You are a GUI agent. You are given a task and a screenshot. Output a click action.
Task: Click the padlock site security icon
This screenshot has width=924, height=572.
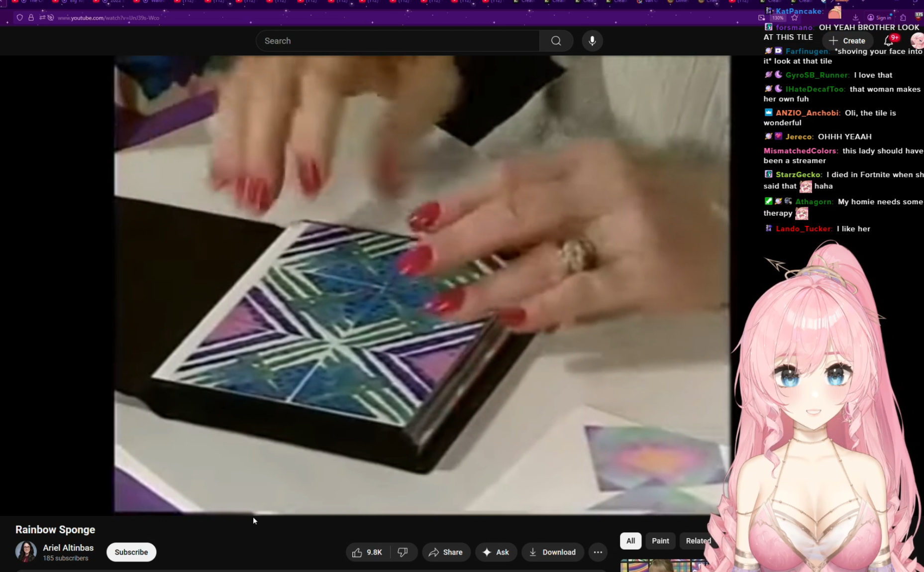click(31, 17)
